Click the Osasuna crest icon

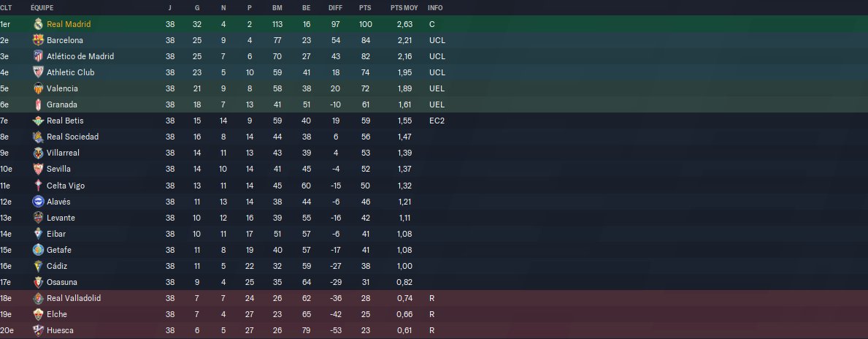pos(38,282)
